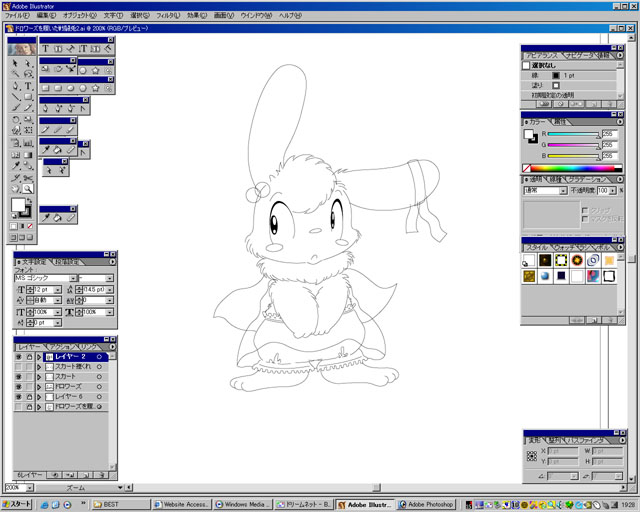Delete selected layer via trash icon
640x512 pixels.
coord(101,475)
